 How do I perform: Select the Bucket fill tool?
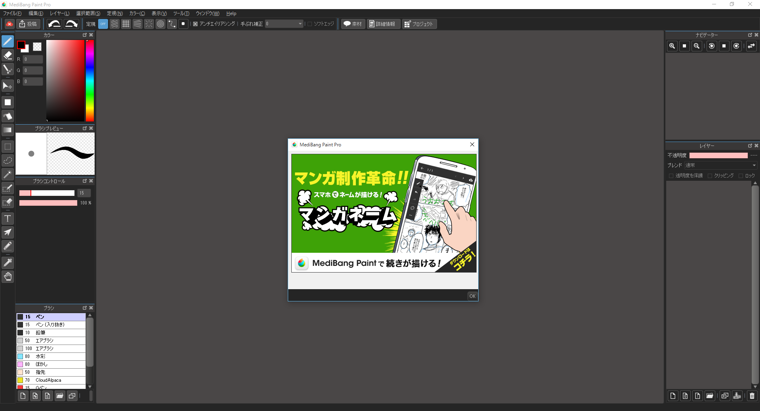(x=8, y=116)
